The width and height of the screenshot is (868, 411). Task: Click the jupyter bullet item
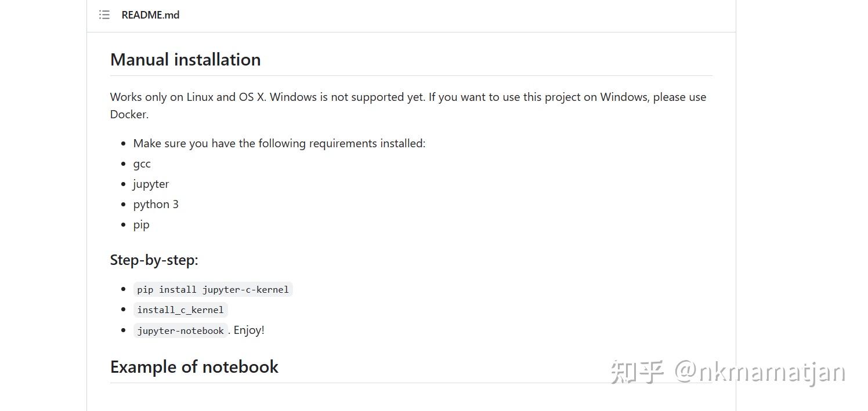pos(150,184)
